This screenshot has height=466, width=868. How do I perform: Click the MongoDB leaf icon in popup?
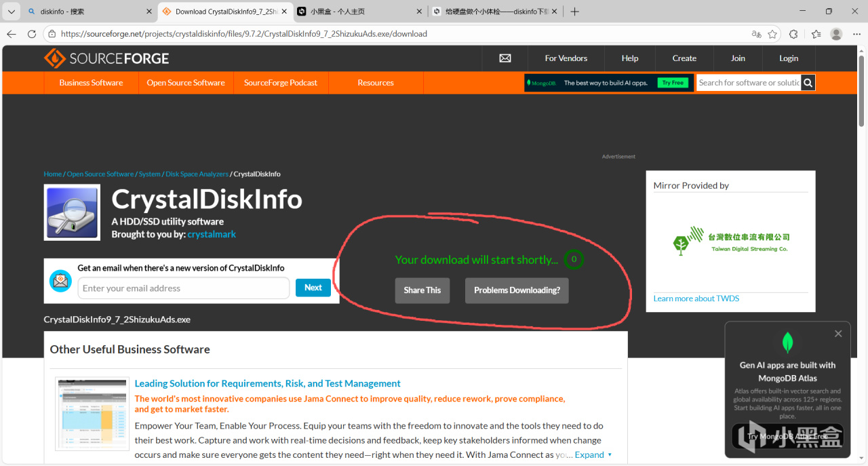coord(787,343)
